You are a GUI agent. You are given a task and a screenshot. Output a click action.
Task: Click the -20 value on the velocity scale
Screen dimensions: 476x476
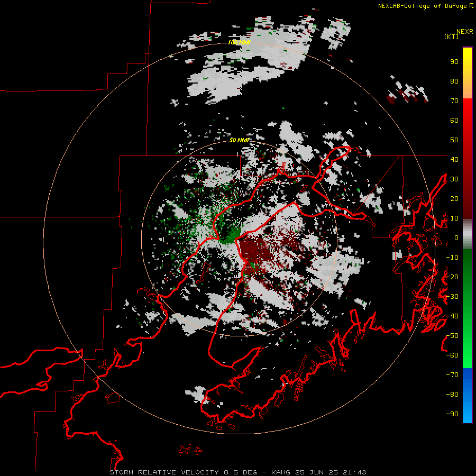(452, 277)
